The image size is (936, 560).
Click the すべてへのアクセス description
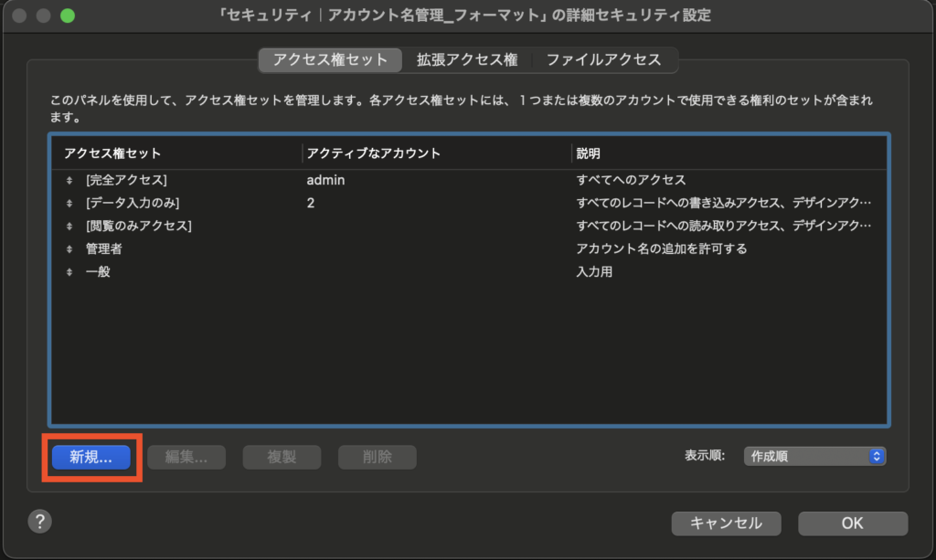tap(631, 180)
